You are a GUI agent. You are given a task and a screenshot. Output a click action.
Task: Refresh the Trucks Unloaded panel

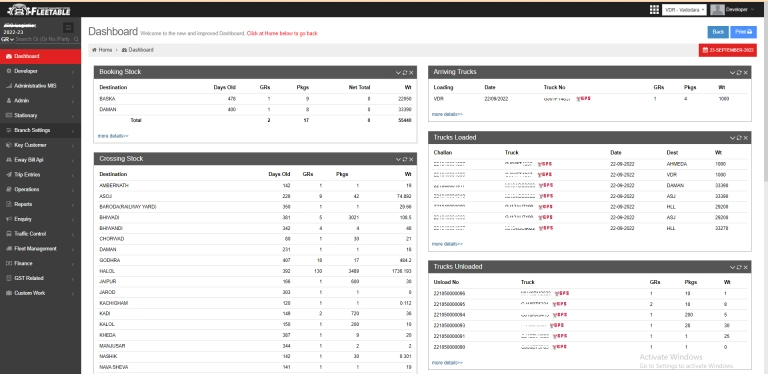(739, 267)
